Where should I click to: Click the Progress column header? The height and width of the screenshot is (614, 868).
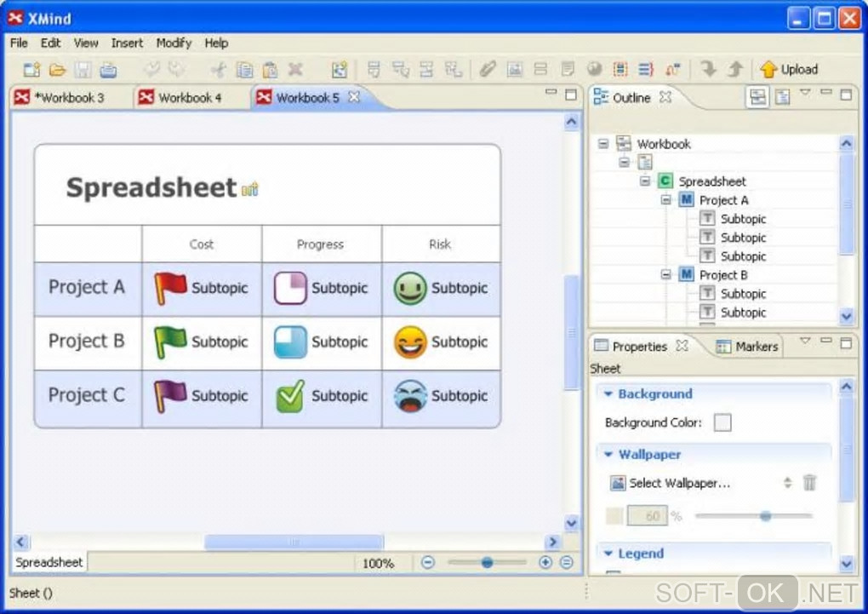coord(321,244)
